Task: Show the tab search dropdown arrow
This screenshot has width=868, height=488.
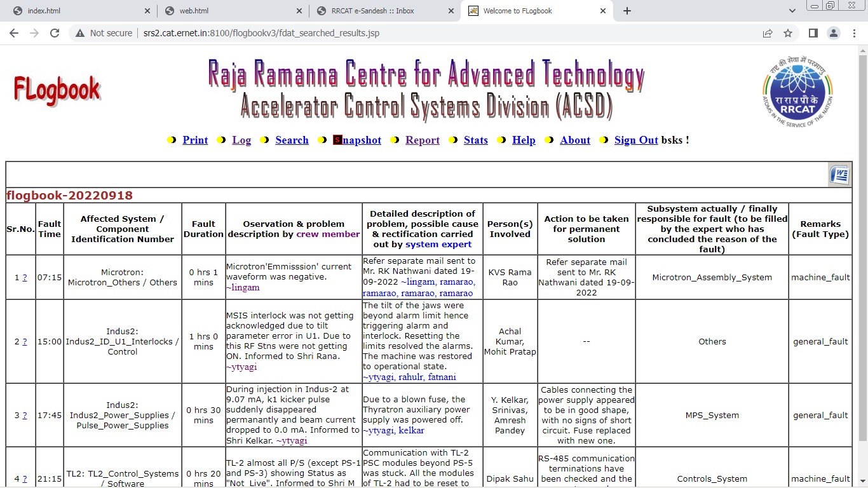Action: click(x=792, y=11)
